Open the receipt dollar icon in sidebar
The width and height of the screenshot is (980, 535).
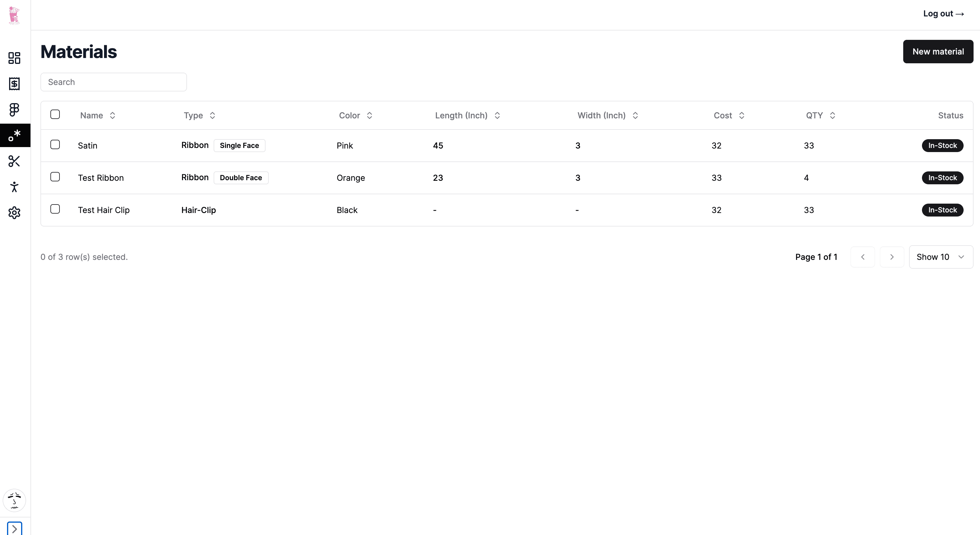(14, 84)
